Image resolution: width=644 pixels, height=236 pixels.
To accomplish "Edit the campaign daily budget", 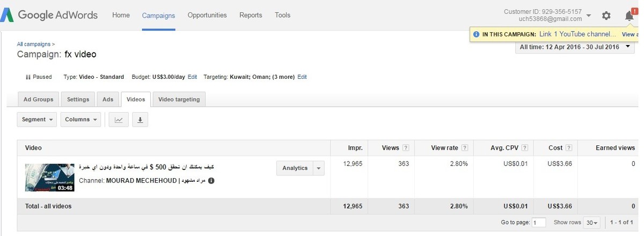I will click(x=192, y=77).
